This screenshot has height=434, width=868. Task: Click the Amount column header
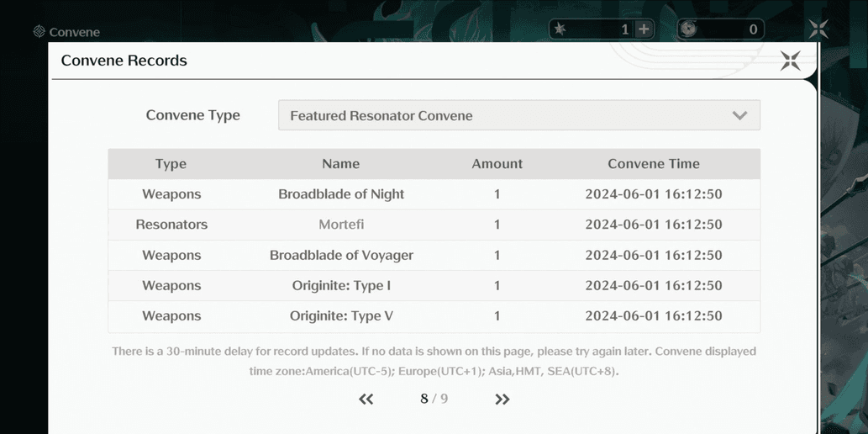(x=497, y=163)
